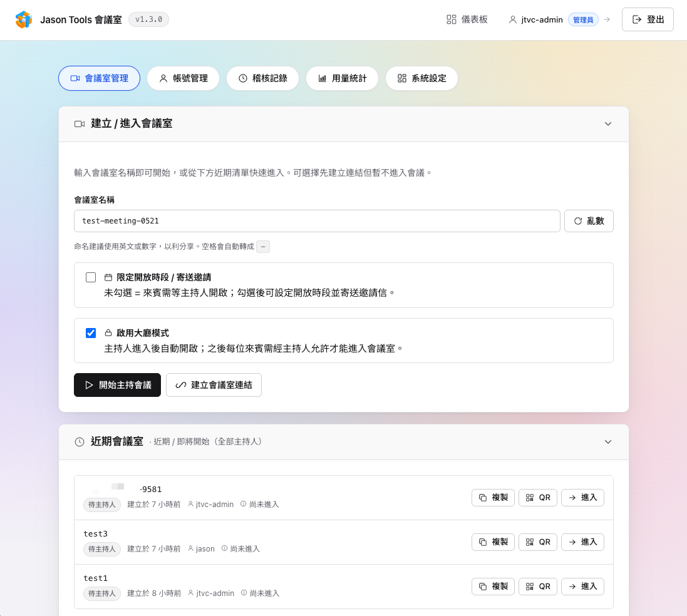Uncheck 啟用大廳模式 lobby mode checkbox
Image resolution: width=687 pixels, height=616 pixels.
point(91,333)
